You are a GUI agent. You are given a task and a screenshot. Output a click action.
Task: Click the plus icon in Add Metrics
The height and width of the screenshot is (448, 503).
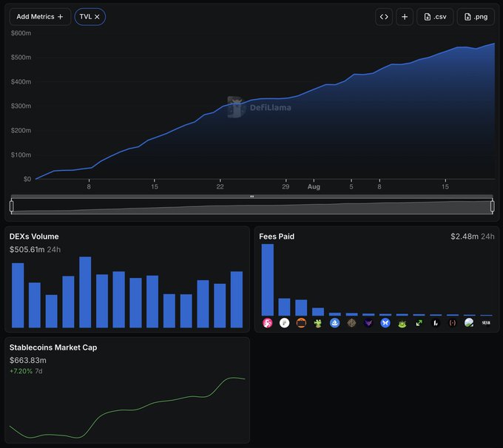pyautogui.click(x=61, y=17)
